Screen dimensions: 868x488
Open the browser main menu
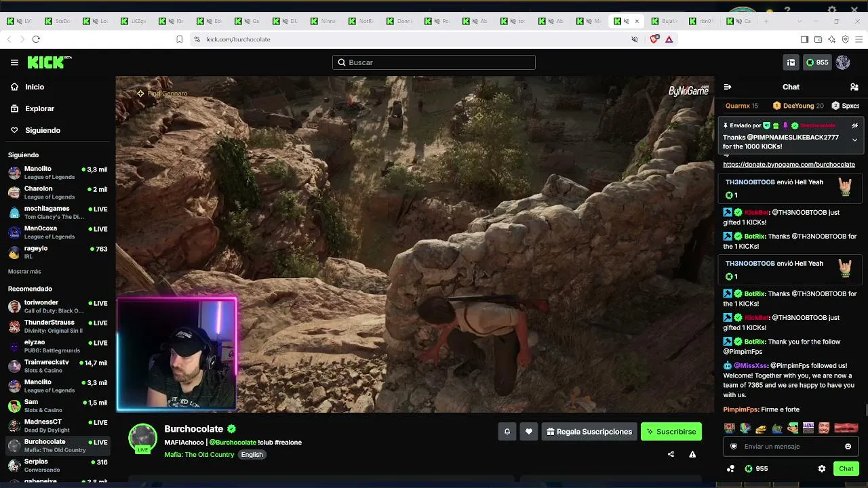coord(859,39)
